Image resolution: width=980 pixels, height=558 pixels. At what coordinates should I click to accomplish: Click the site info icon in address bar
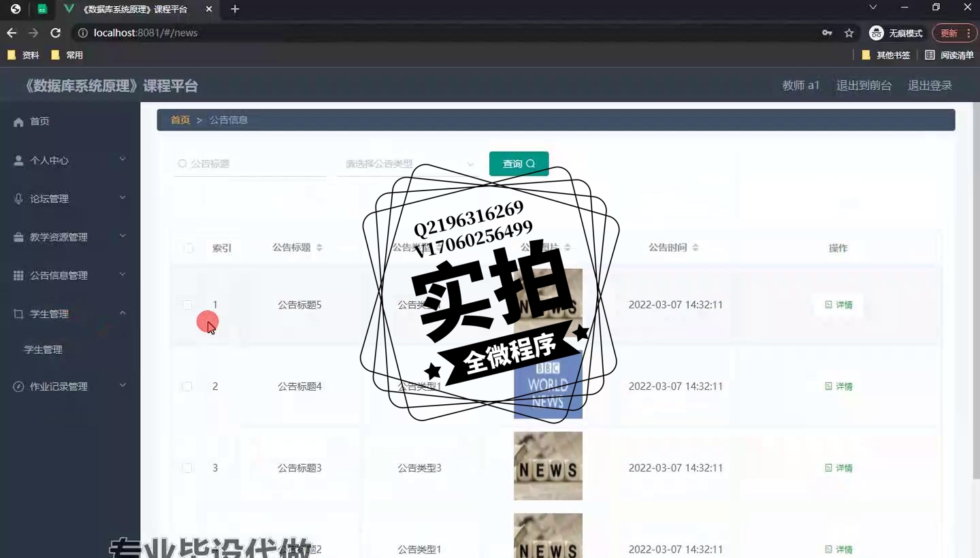point(83,33)
